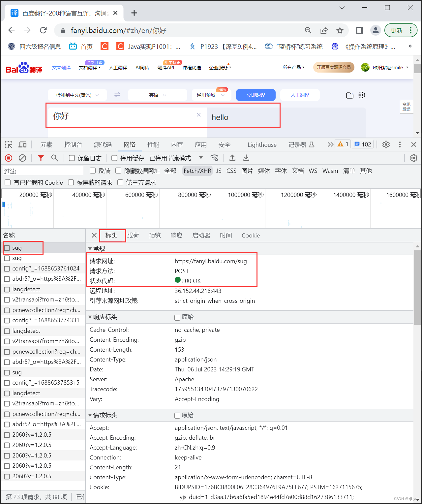Screen dimensions: 422x504
Task: Expand the bookmarks bar overflow chevron
Action: pos(410,46)
